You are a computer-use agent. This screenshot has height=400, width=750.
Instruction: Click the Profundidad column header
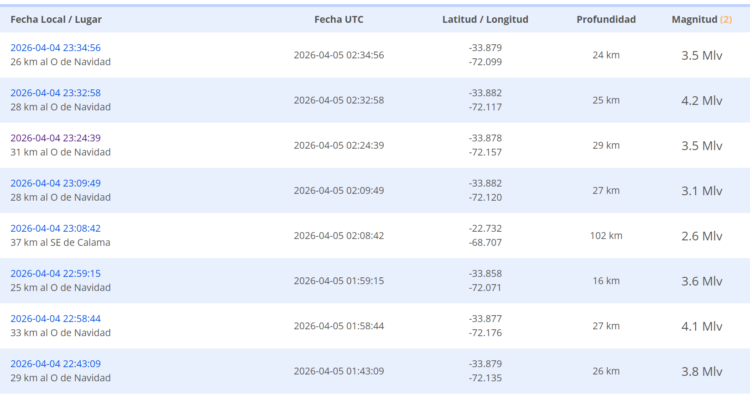click(x=606, y=19)
